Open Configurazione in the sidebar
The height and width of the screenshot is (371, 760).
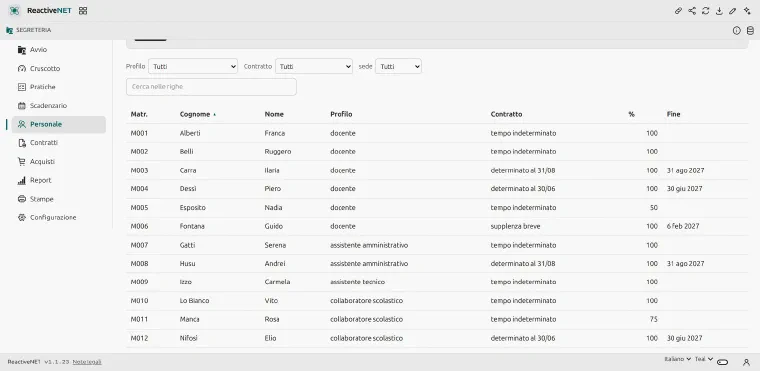[x=59, y=217]
